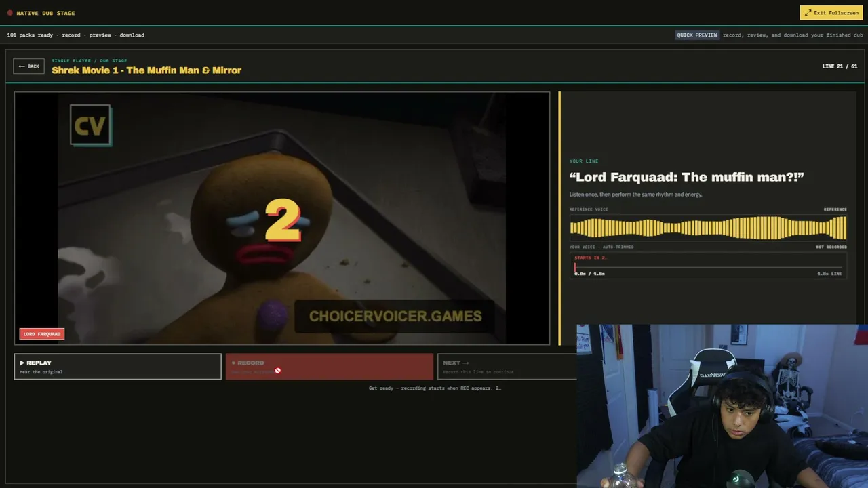
Task: Click the line "Lord Farquaad: The muffin man?!"
Action: (x=687, y=177)
